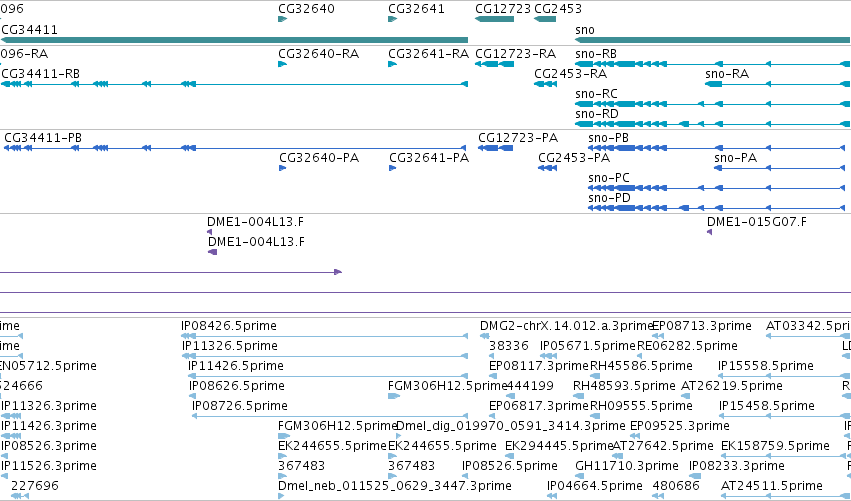Select the sno-PA protein label

point(736,158)
